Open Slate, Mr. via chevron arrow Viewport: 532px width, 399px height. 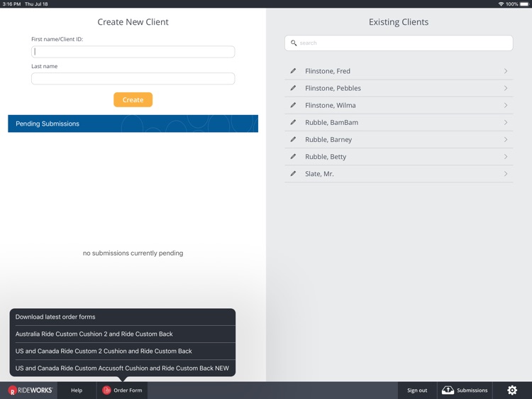tap(506, 173)
